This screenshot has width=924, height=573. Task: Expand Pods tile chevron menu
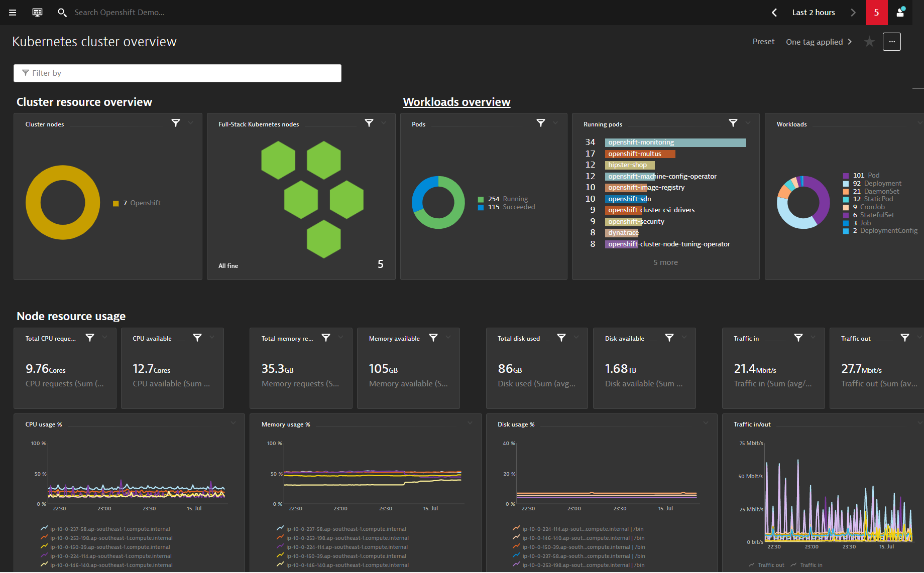[x=555, y=123]
